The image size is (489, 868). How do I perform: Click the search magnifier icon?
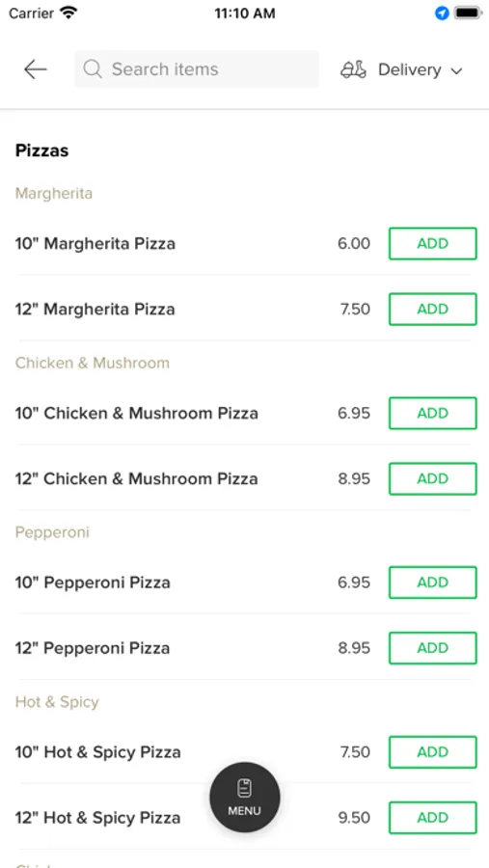click(x=93, y=69)
